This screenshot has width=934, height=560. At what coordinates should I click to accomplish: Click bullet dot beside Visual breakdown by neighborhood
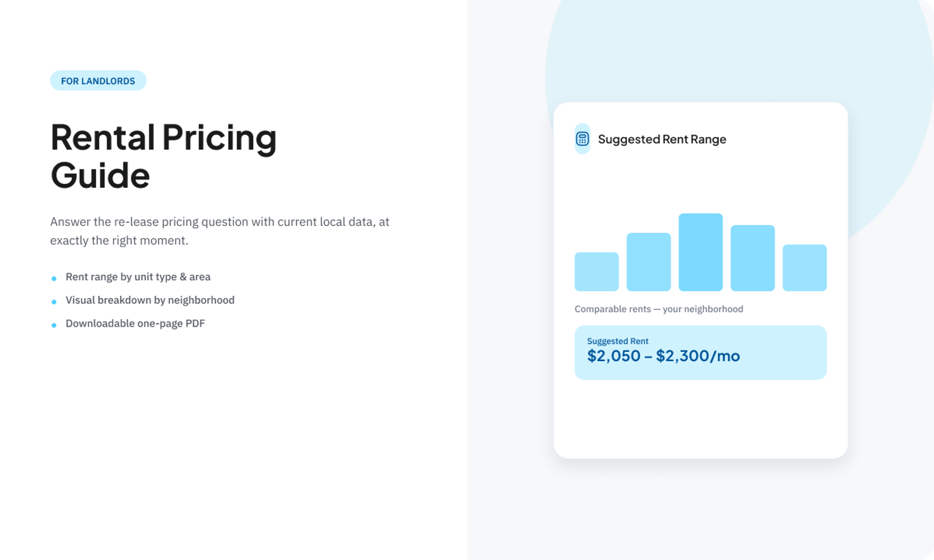coord(54,302)
